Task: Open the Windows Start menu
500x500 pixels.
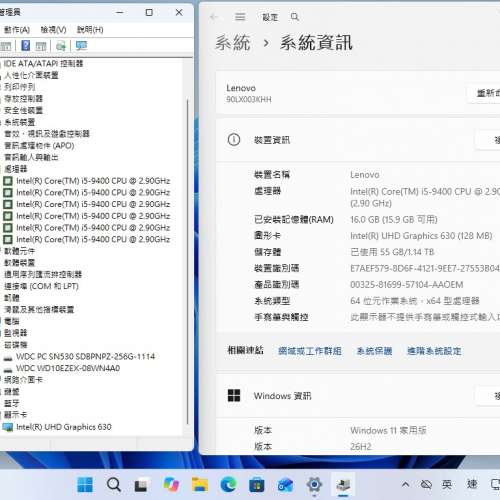Action: tap(85, 485)
